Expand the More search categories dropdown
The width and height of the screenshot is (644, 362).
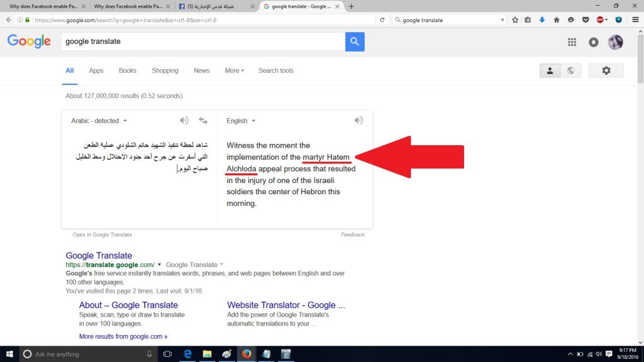pos(234,70)
